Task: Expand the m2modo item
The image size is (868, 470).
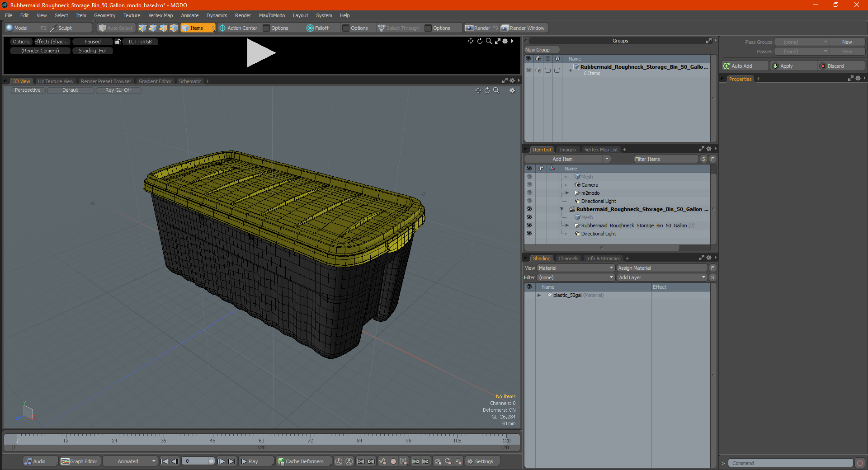Action: pos(567,193)
